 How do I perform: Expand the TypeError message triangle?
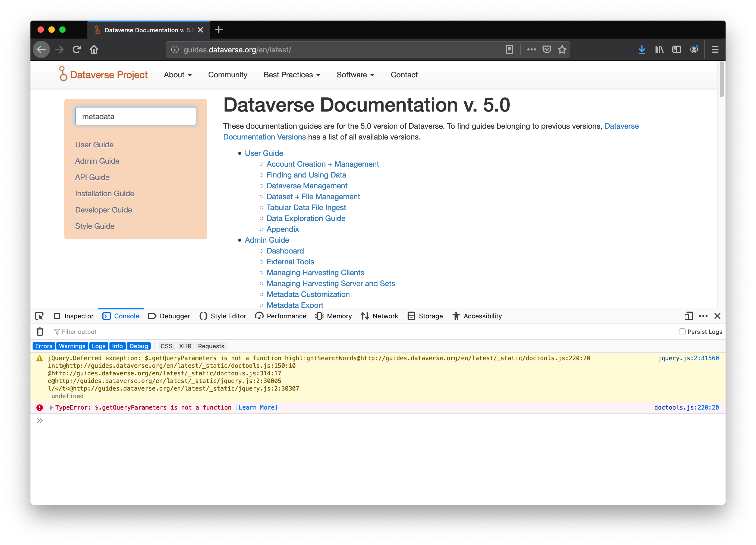tap(51, 407)
